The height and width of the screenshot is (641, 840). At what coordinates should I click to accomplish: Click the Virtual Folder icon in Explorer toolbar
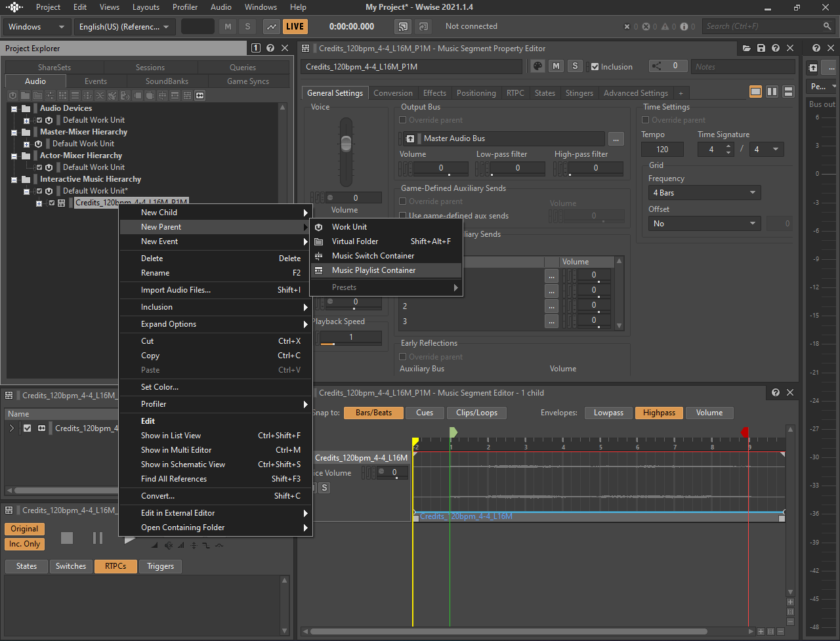point(37,95)
